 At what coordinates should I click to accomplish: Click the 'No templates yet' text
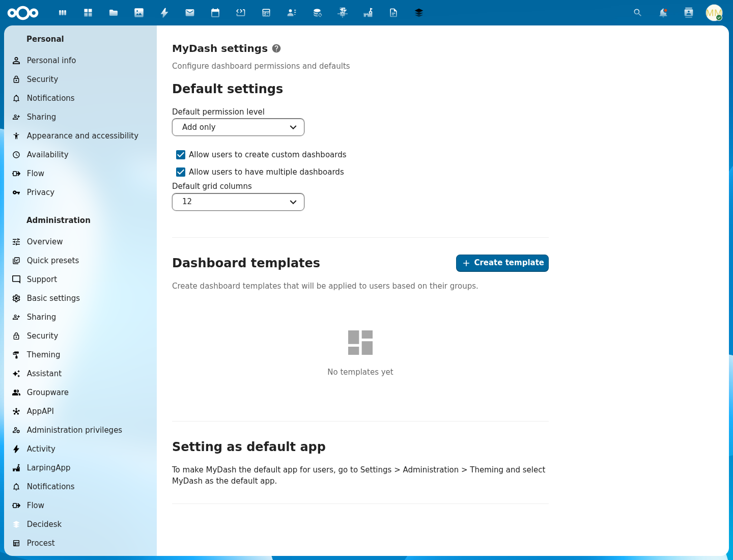pos(360,372)
